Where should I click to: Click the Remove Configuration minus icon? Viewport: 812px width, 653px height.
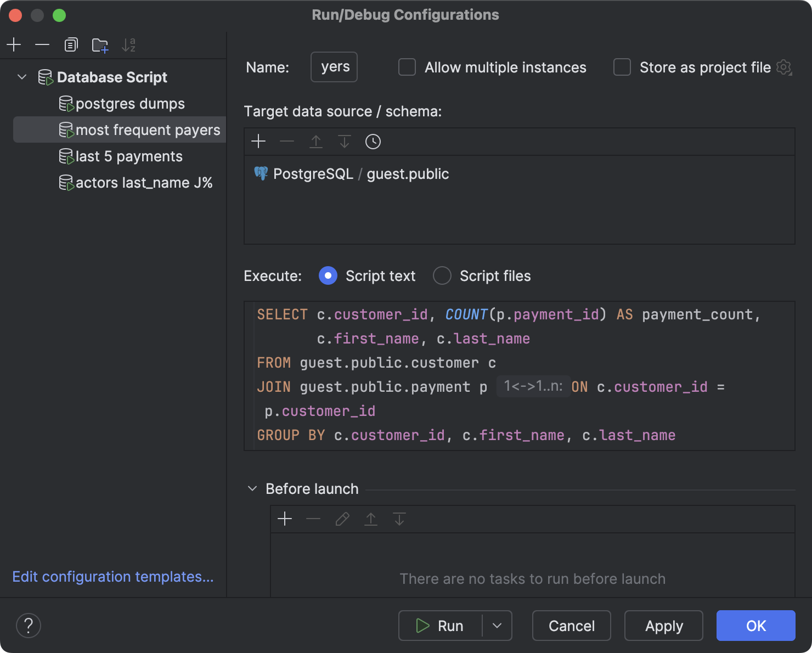click(x=42, y=45)
